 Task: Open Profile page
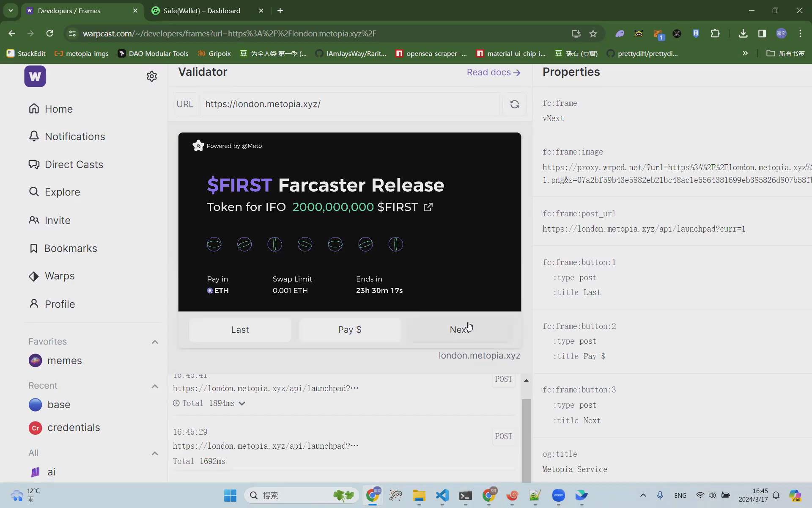tap(52, 304)
